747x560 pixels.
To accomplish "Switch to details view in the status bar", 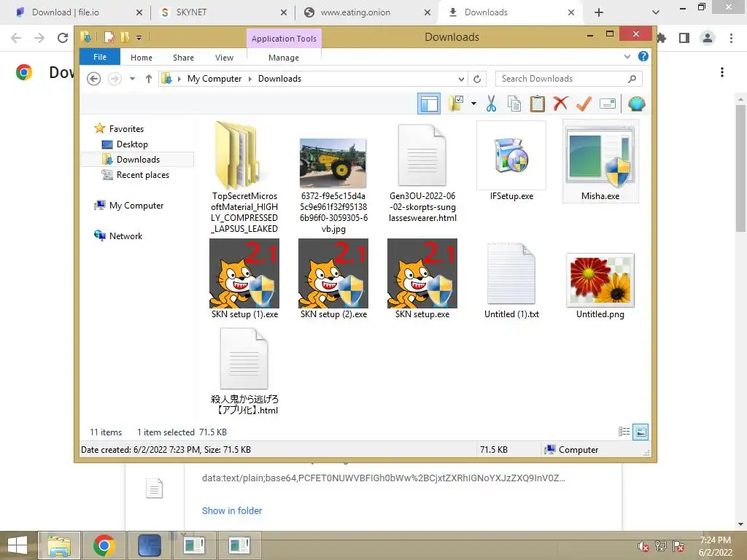I will [624, 432].
